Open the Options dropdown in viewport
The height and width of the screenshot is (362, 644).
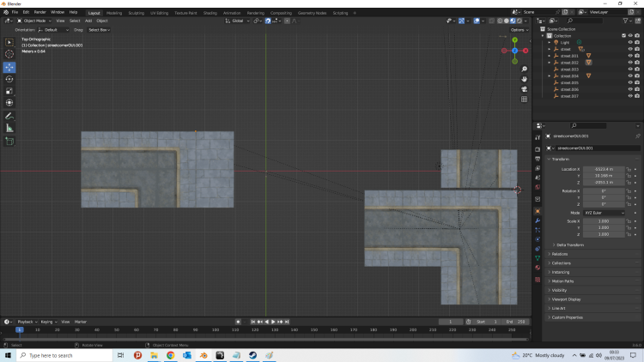pos(519,30)
